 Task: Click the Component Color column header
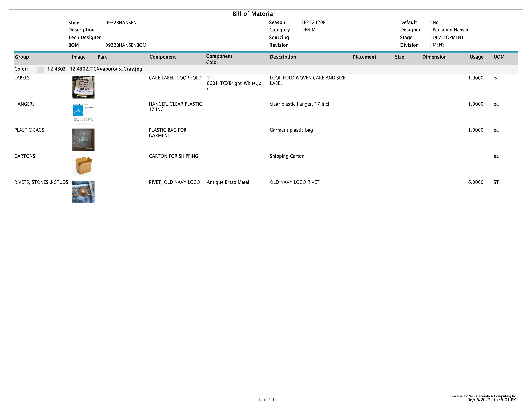click(219, 59)
